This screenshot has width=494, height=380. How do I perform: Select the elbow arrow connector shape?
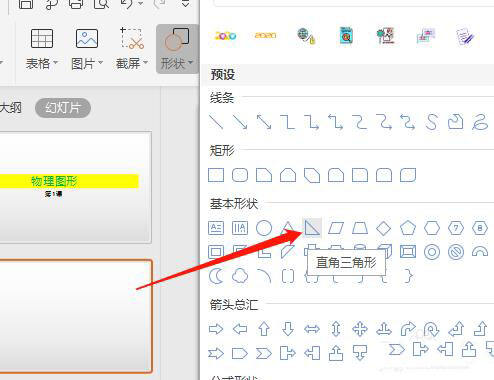click(312, 122)
